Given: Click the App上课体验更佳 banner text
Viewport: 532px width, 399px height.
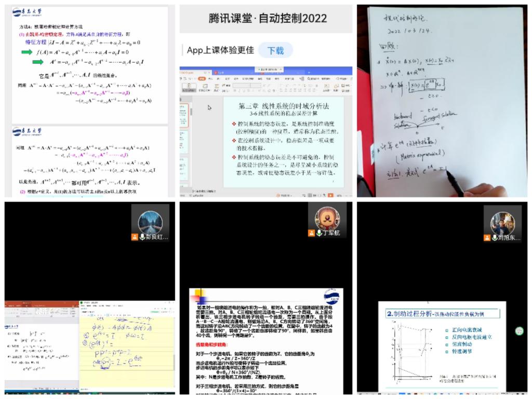Looking at the screenshot, I should point(220,50).
